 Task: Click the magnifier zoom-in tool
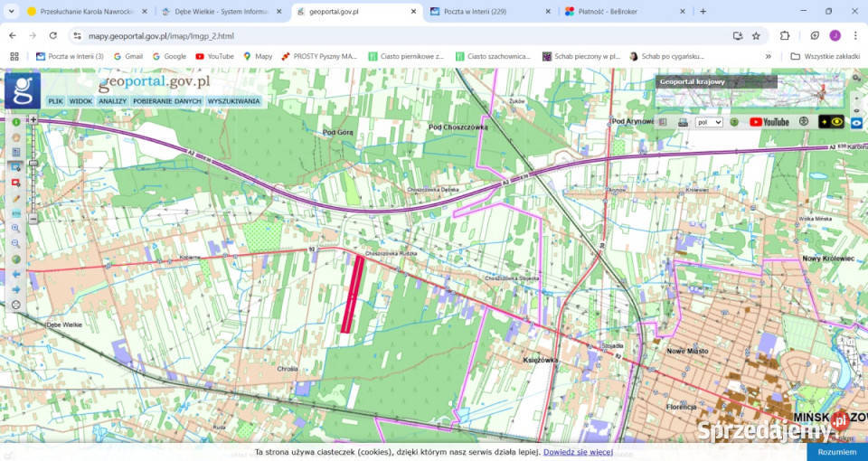[15, 229]
